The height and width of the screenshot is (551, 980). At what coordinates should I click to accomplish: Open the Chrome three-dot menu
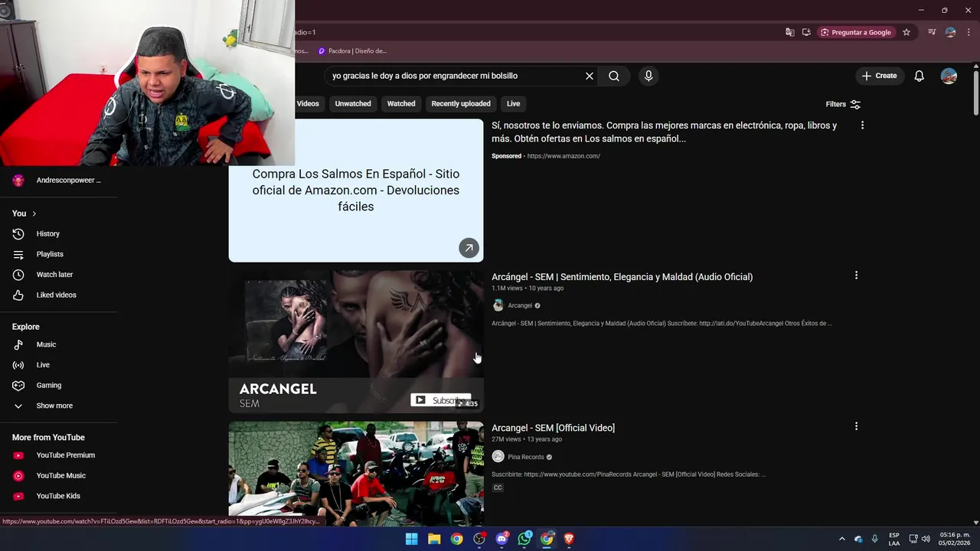[x=969, y=32]
